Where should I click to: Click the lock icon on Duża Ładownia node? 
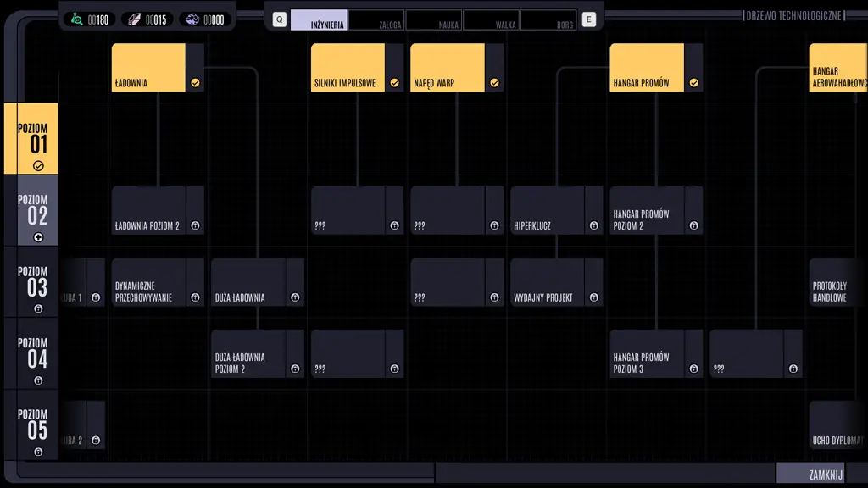(295, 297)
